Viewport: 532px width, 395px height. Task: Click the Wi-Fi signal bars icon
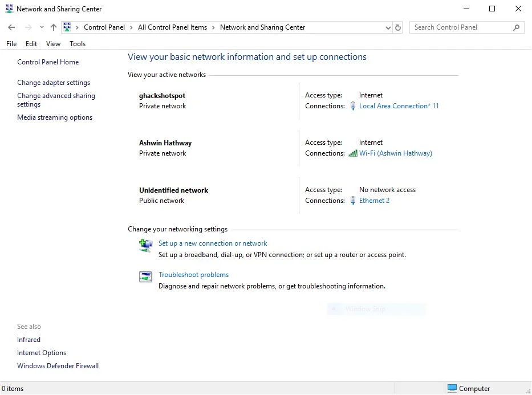(x=353, y=153)
